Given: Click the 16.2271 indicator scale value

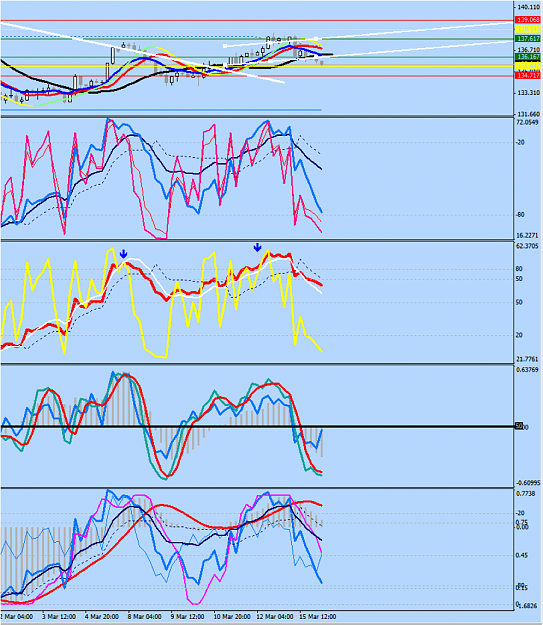Looking at the screenshot, I should (527, 236).
